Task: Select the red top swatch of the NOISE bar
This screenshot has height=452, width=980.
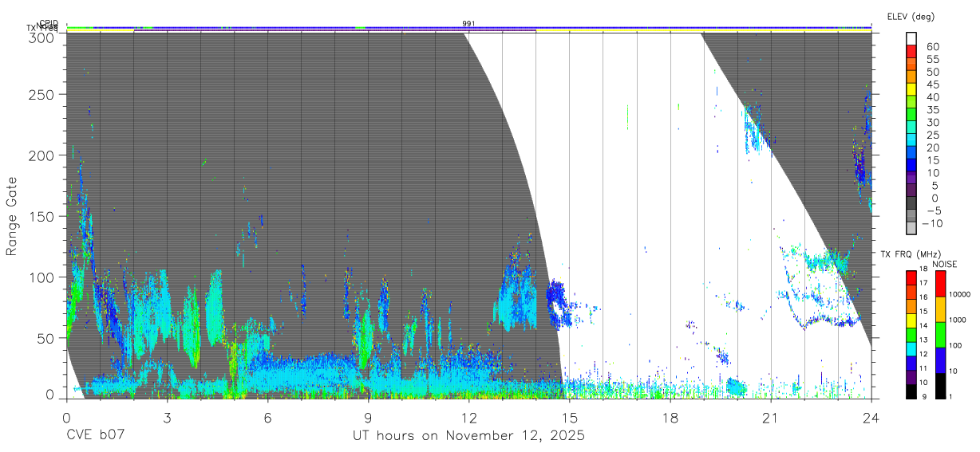Action: 940,284
